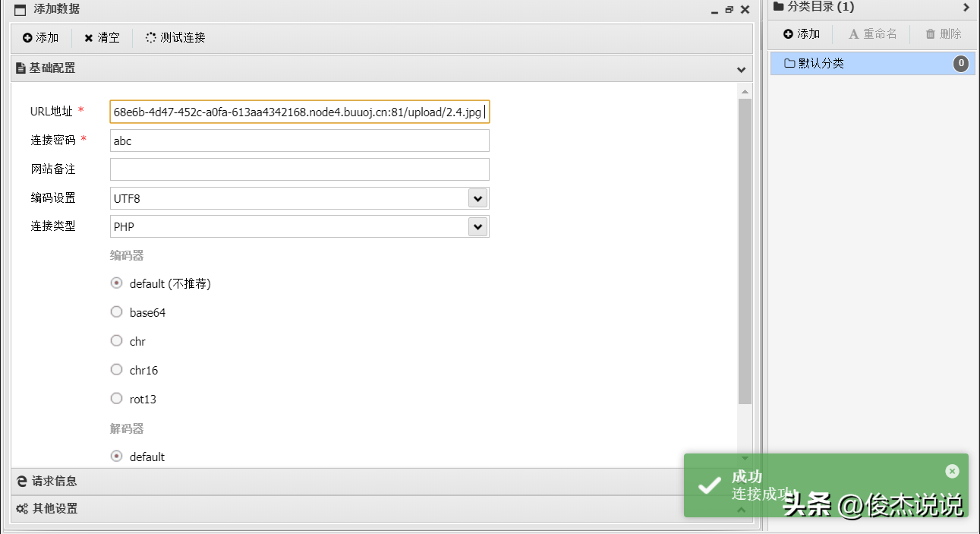
Task: Select the base64 encoder radio button
Action: (116, 311)
